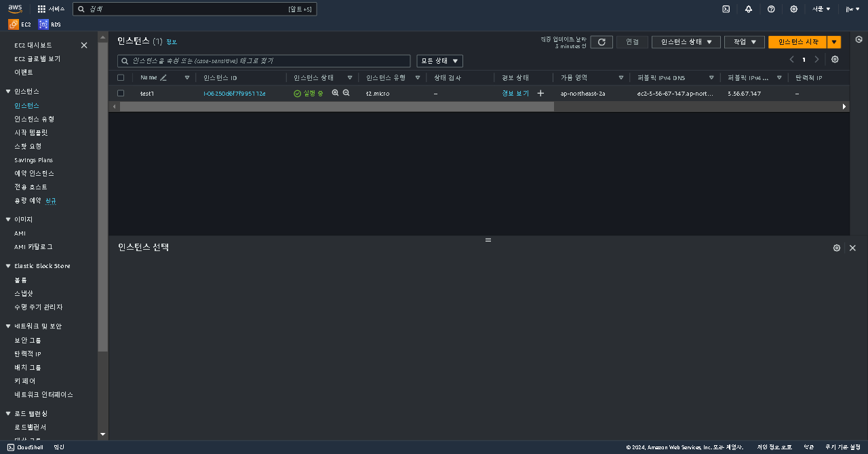Open the help question mark icon
The image size is (868, 454).
pyautogui.click(x=771, y=9)
